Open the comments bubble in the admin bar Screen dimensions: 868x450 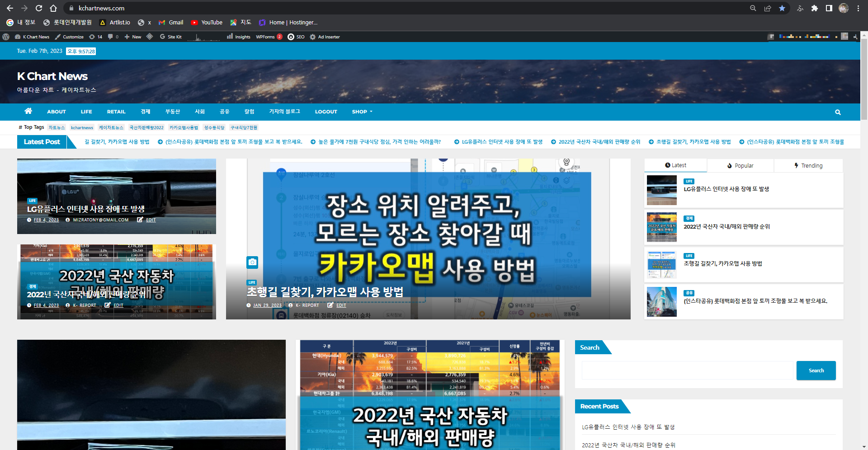[x=113, y=37]
